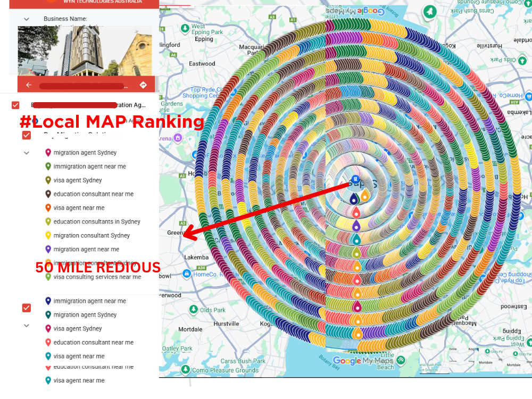The height and width of the screenshot is (399, 532).
Task: Click the orange pin beside visa agent near me
Action: (48, 207)
